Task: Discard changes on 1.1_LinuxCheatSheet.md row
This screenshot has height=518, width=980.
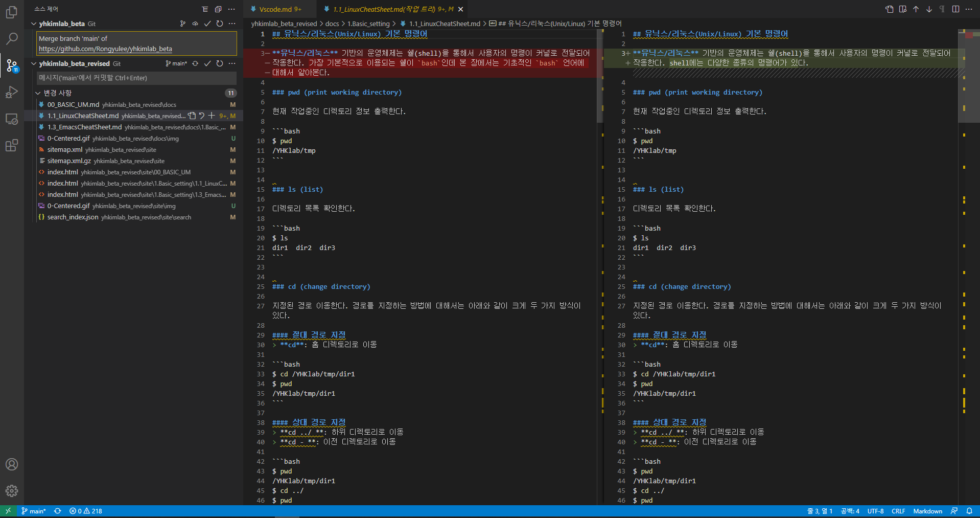Action: click(x=202, y=116)
